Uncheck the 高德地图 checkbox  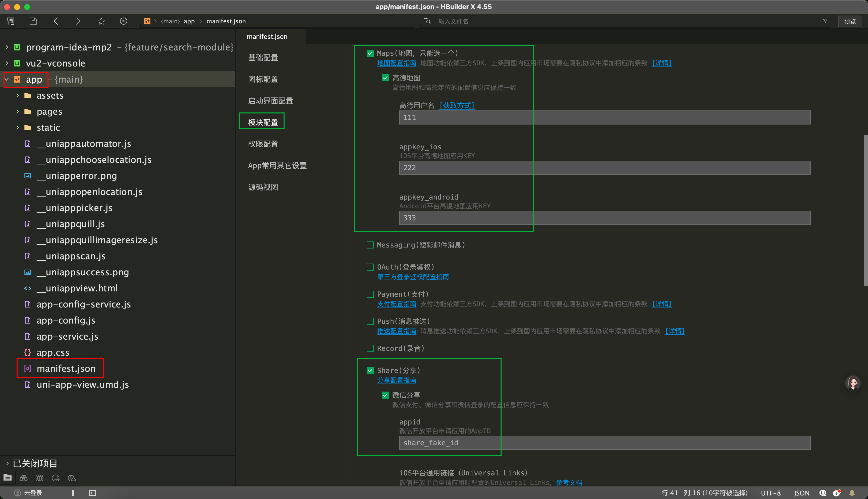(x=385, y=78)
